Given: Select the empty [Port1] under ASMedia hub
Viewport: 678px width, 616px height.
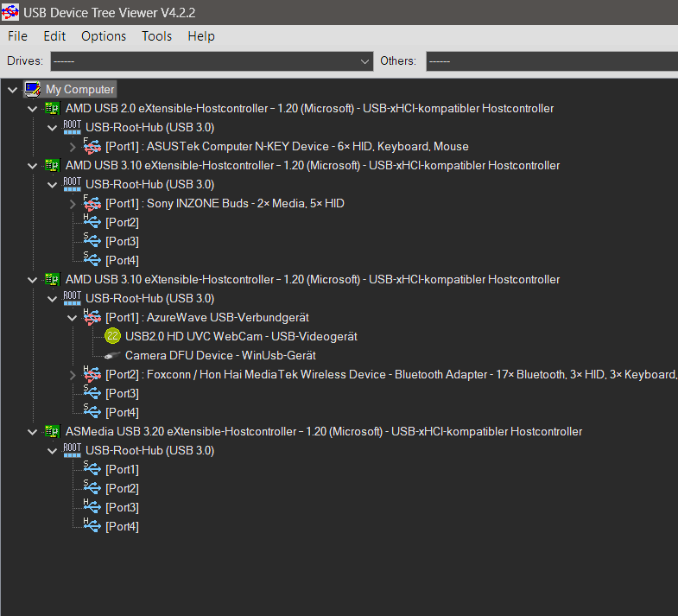Looking at the screenshot, I should tap(123, 469).
